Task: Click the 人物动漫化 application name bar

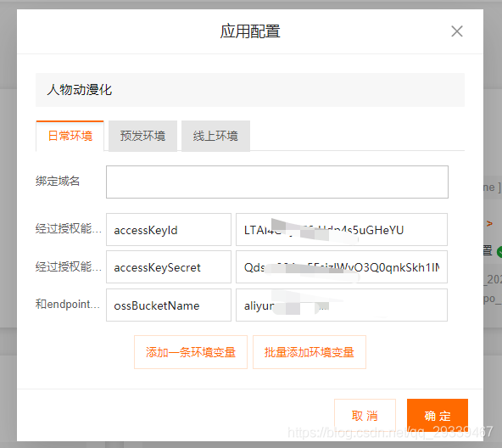Action: coord(250,90)
